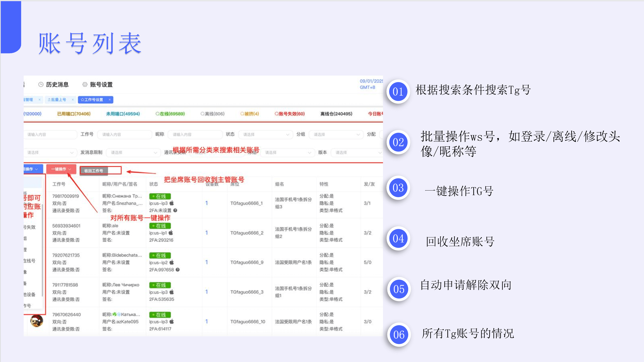Close the 批量上号 tab

pyautogui.click(x=73, y=99)
